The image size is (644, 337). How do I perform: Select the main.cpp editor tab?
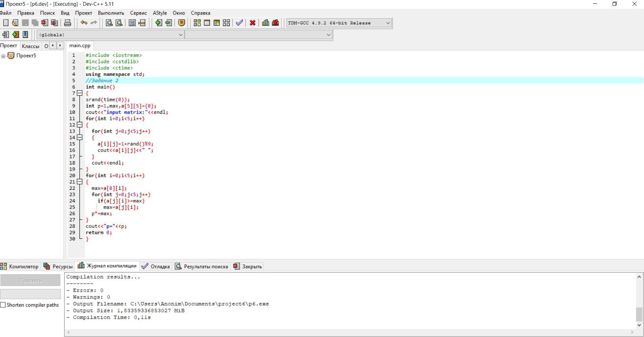80,46
